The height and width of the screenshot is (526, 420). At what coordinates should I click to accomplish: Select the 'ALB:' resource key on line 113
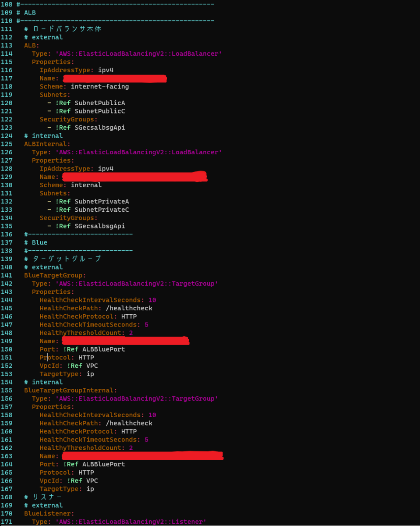coord(32,46)
